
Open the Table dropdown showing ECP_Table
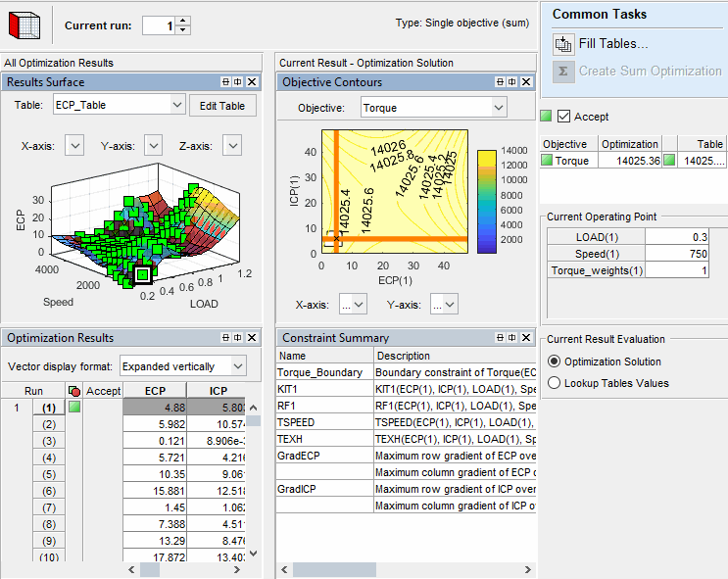177,105
